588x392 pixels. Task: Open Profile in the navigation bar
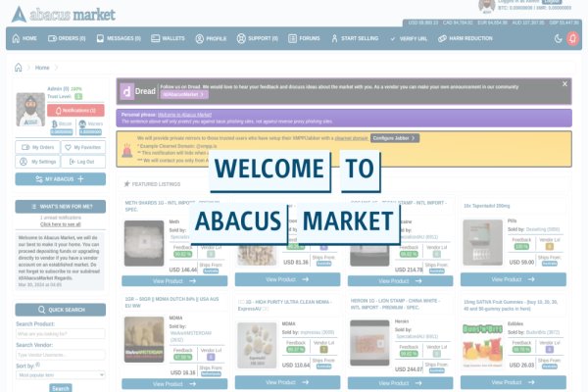coord(211,38)
